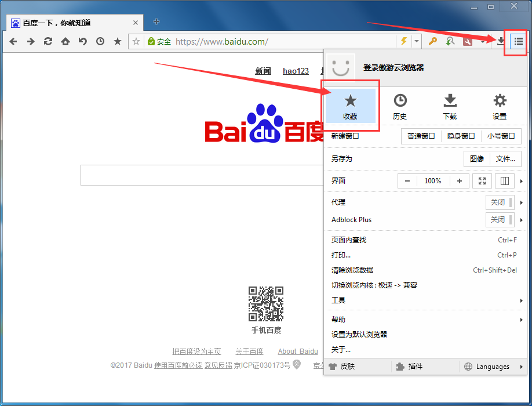Follow the hao123 link on the page
This screenshot has height=406, width=532.
(x=296, y=71)
